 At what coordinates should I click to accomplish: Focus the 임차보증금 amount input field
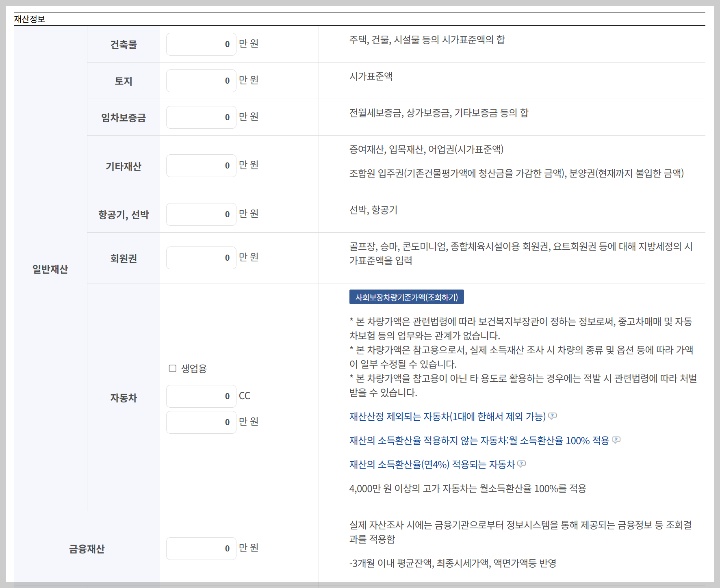(201, 117)
